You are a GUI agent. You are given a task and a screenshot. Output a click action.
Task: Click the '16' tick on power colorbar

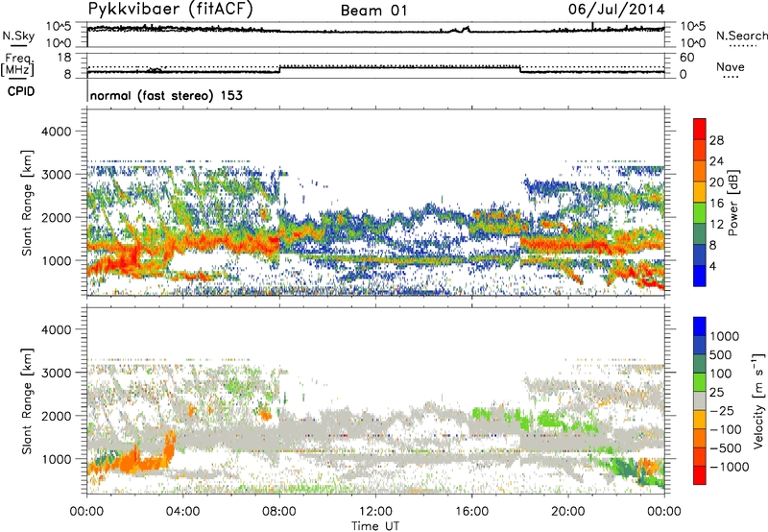[716, 204]
